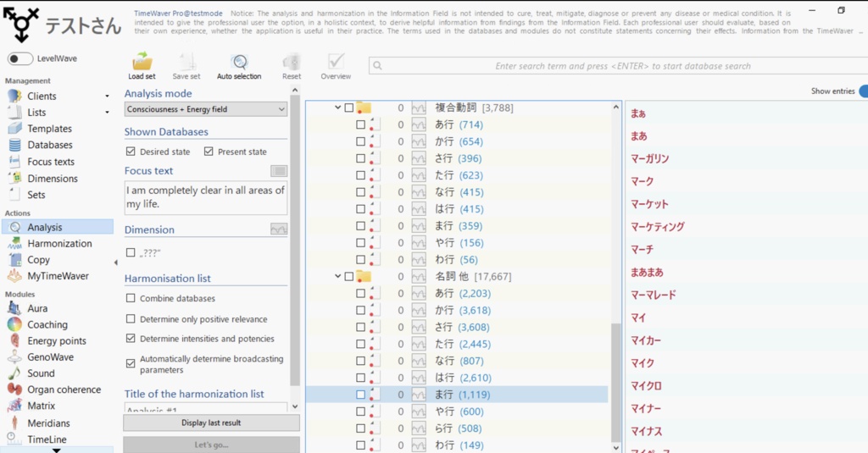
Task: Click the Meridians figure icon
Action: [x=15, y=423]
